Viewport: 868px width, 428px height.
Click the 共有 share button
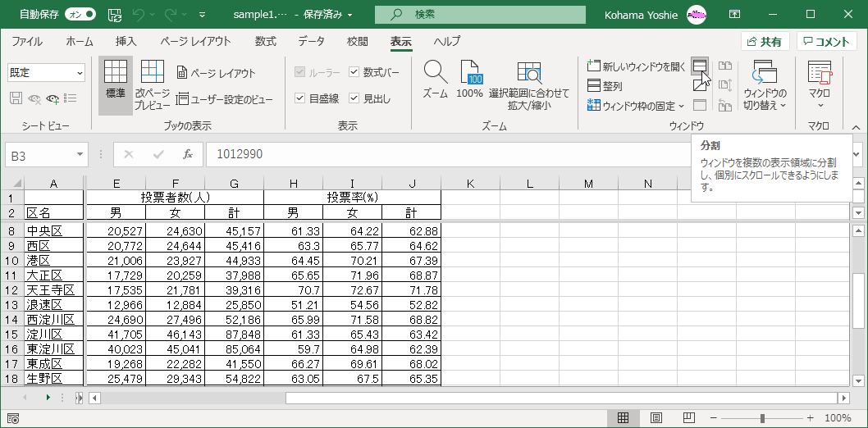pos(765,42)
